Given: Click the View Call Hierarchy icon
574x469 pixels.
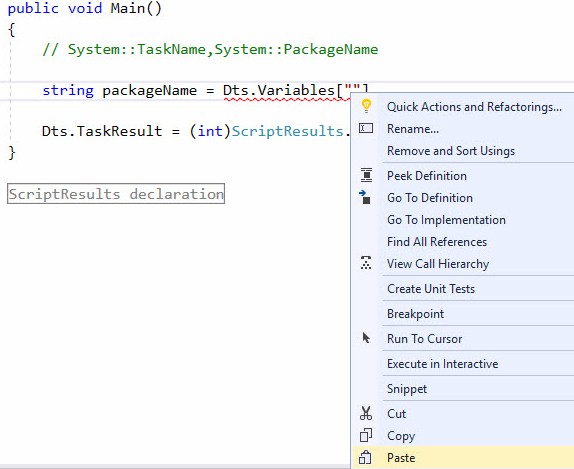Looking at the screenshot, I should pos(366,263).
